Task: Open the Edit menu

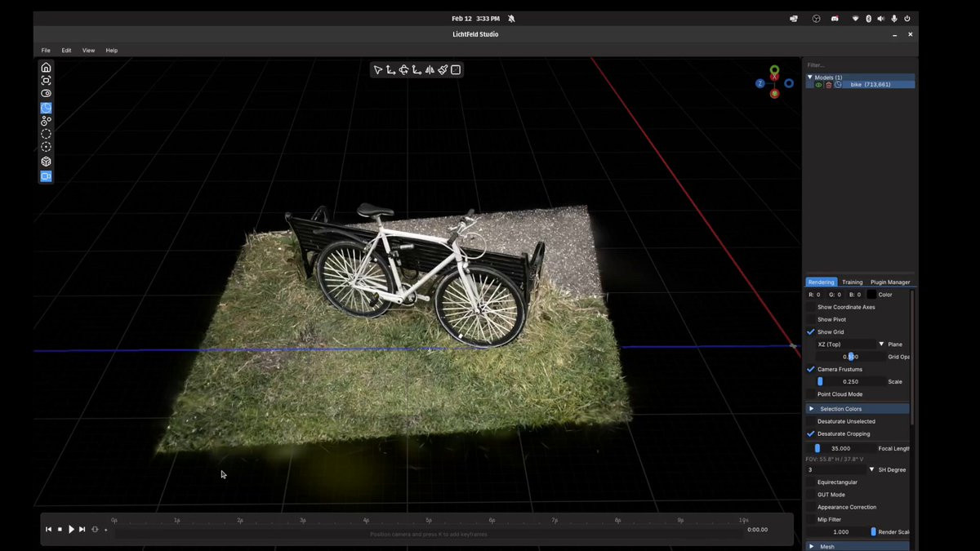Action: coord(66,51)
